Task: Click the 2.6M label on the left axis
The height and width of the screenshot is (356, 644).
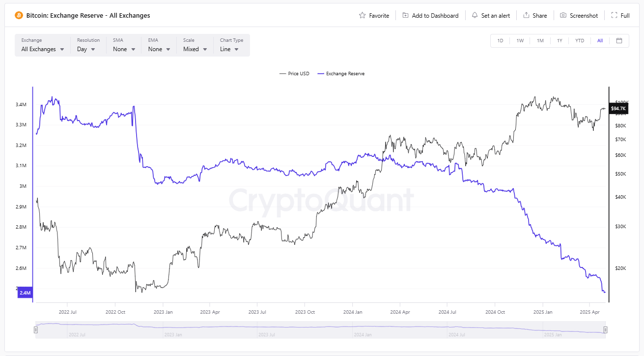Action: point(21,268)
